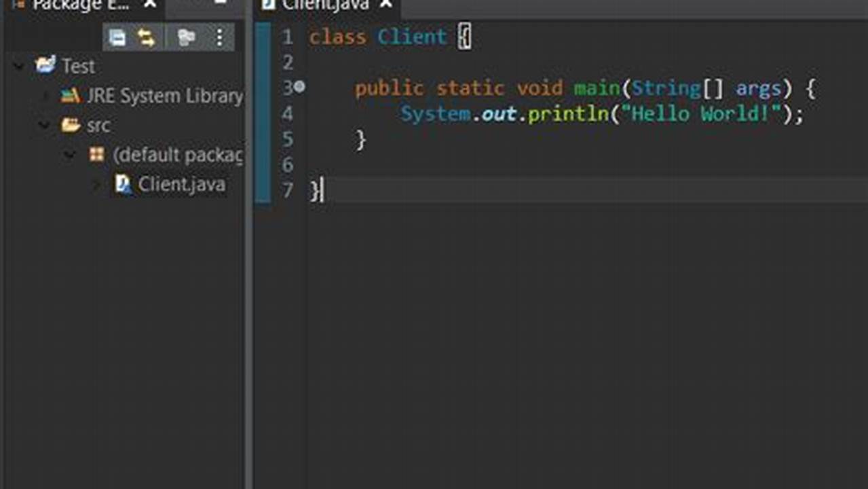Click the Collapse All icon in Package Explorer
This screenshot has width=868, height=489.
coord(117,37)
